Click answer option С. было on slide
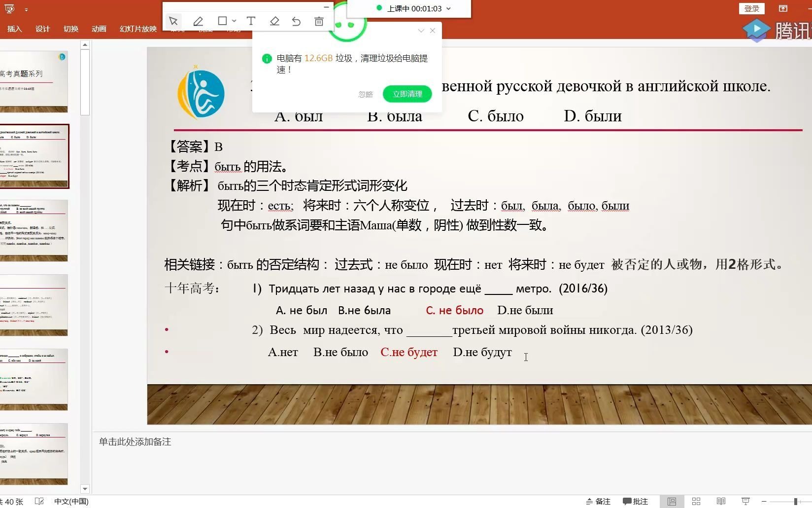The image size is (812, 508). 496,116
